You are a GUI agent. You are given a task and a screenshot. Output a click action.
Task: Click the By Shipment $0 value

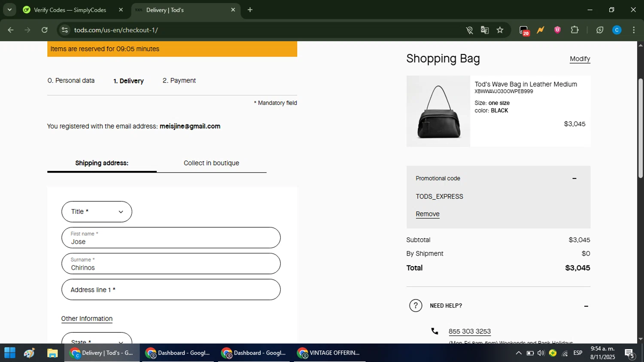[x=586, y=254]
